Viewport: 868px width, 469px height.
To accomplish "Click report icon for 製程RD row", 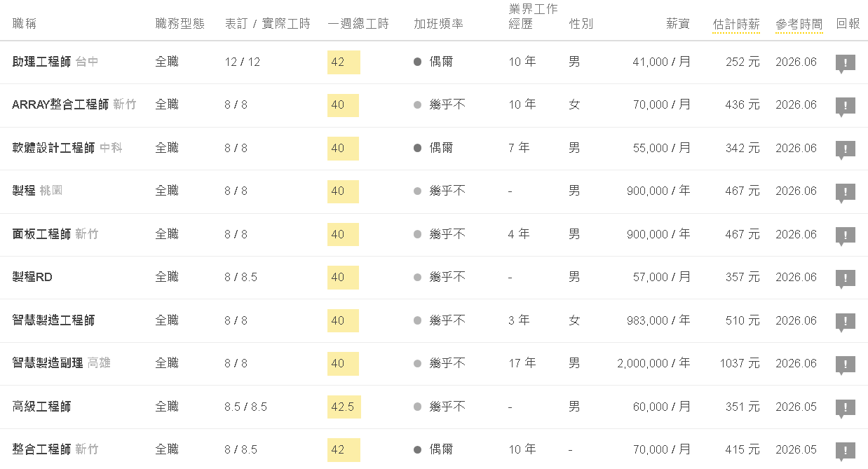I will click(x=846, y=279).
